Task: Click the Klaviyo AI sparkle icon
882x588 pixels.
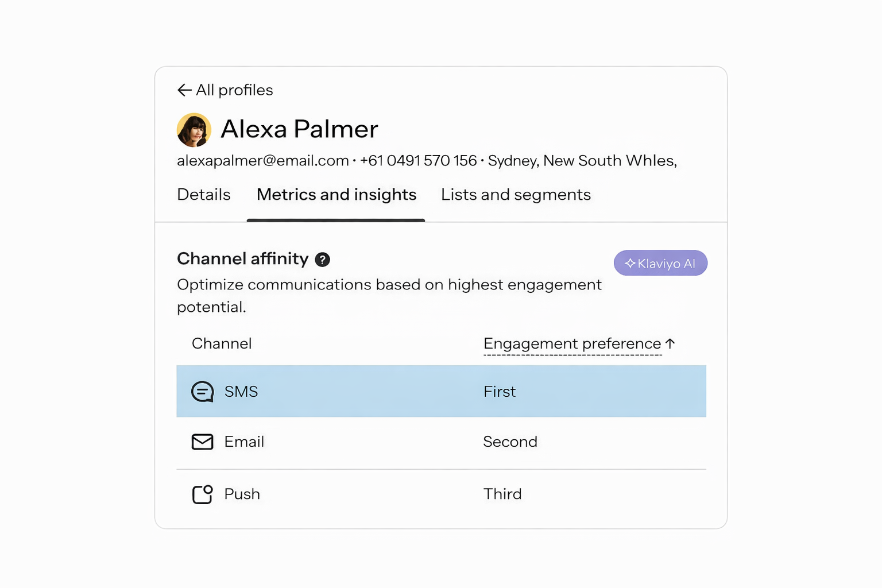Action: coord(630,264)
